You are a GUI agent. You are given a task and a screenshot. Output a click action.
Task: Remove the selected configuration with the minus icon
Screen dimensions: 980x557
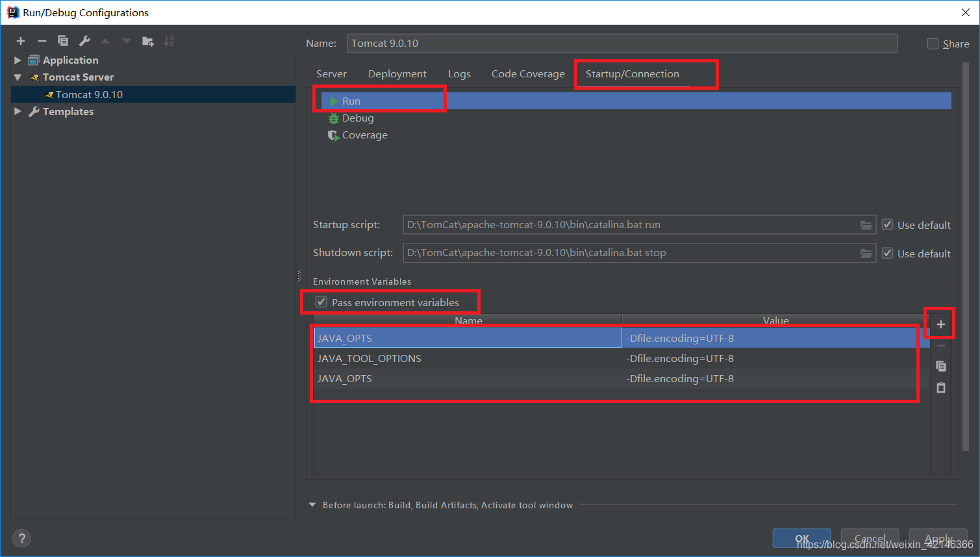click(x=42, y=41)
